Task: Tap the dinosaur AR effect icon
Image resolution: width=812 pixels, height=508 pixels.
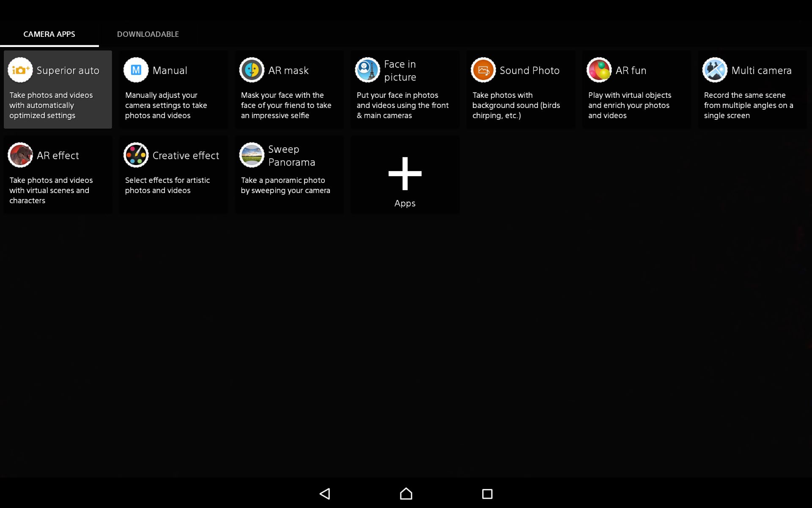Action: [20, 155]
